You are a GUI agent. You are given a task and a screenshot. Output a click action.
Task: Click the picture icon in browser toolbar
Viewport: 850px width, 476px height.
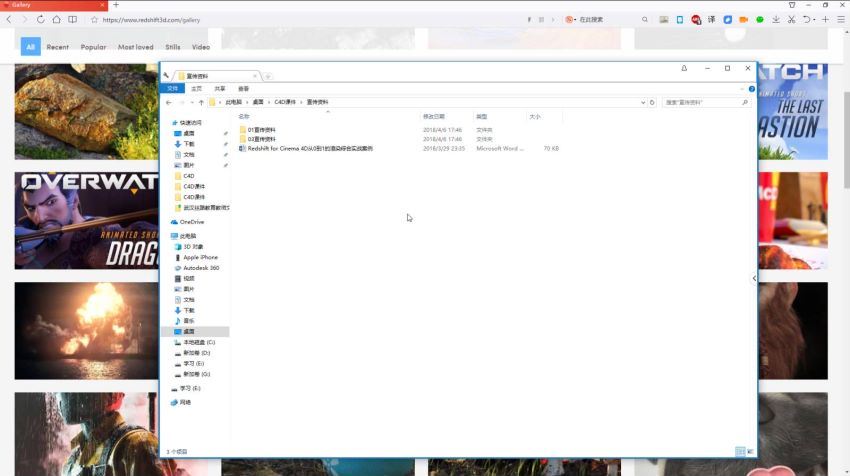(x=664, y=20)
